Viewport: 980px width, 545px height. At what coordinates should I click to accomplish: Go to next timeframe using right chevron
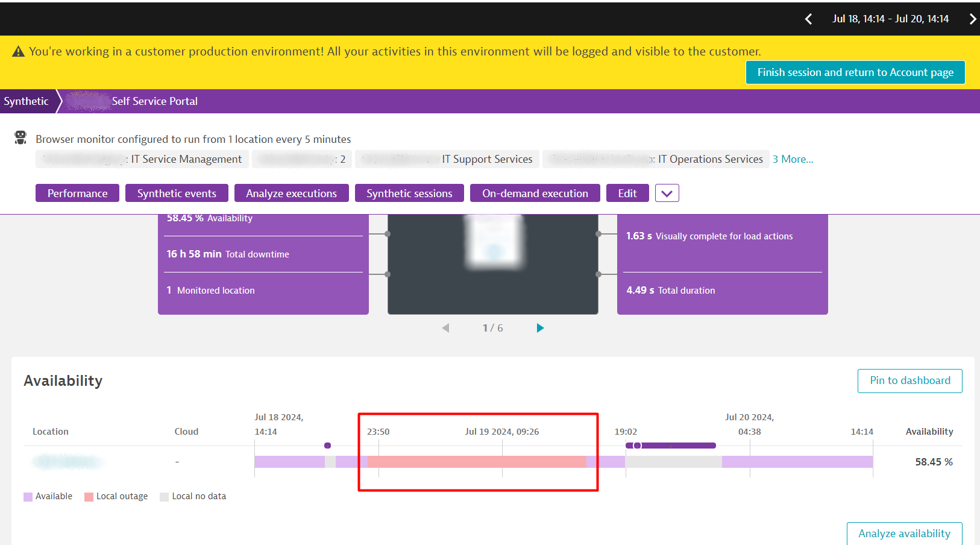coord(972,19)
